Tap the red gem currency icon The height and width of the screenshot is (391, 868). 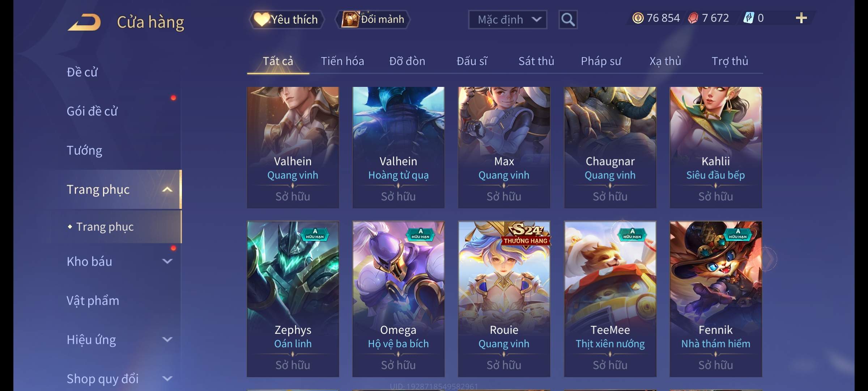(x=693, y=18)
